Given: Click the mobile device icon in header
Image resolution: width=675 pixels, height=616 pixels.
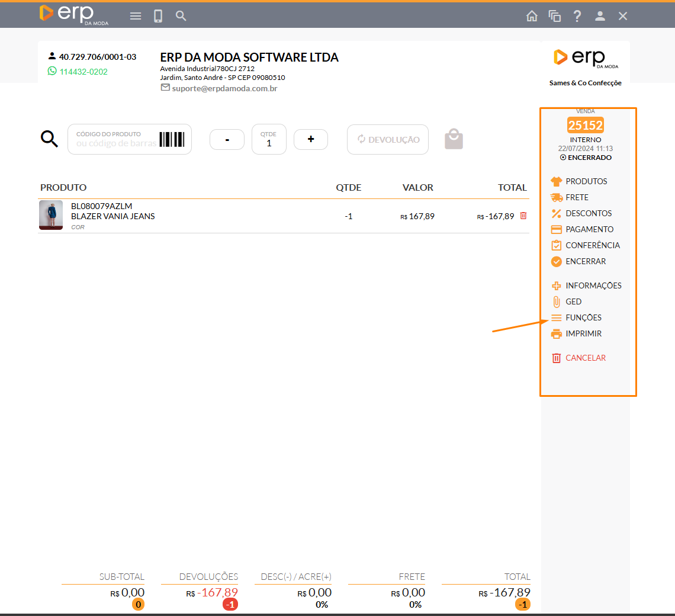Looking at the screenshot, I should (x=158, y=16).
